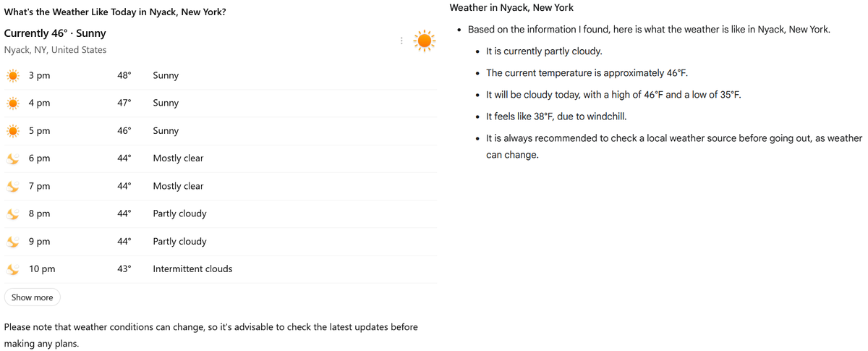Open the three-dot options menu

click(401, 41)
